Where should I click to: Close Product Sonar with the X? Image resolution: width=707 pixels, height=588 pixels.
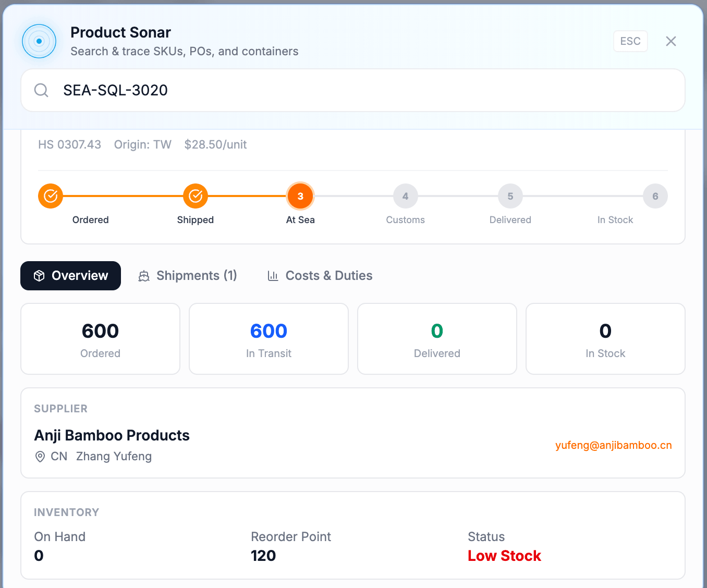click(671, 41)
